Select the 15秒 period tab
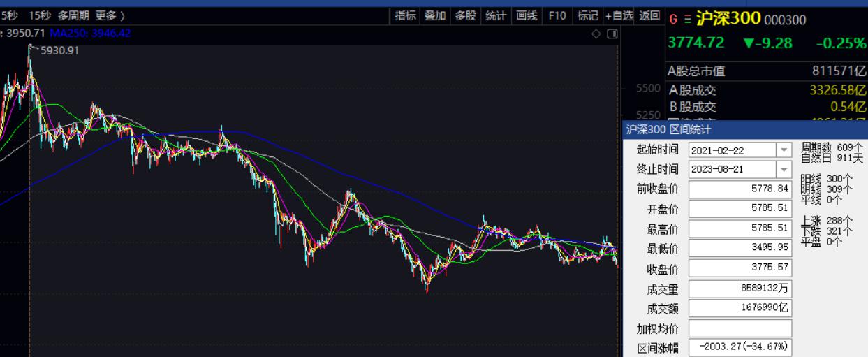 click(x=39, y=15)
